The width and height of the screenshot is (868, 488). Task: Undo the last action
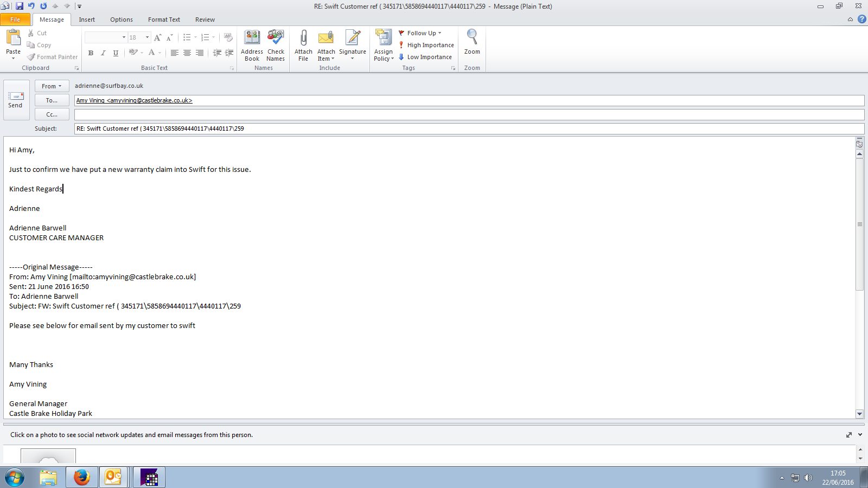point(31,6)
